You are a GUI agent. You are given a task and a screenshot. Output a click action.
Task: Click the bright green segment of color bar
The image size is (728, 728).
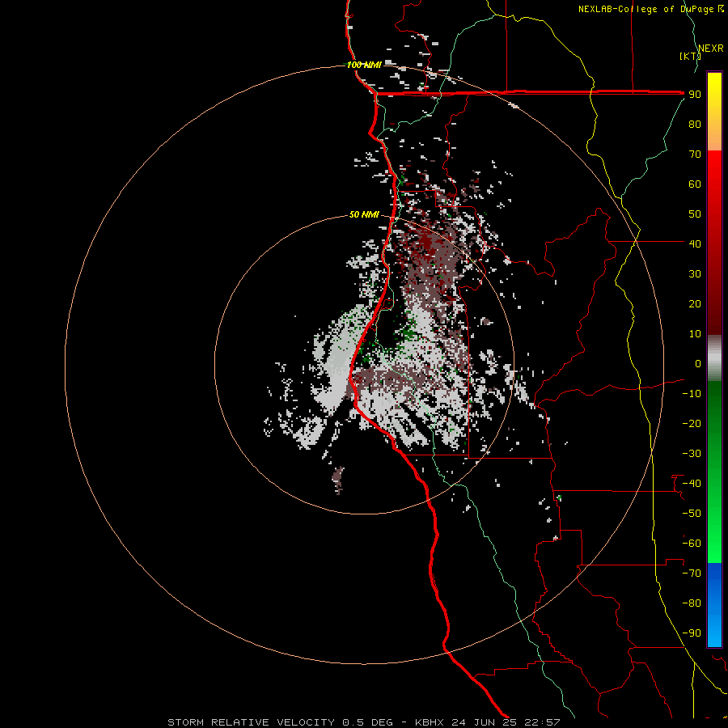[714, 534]
